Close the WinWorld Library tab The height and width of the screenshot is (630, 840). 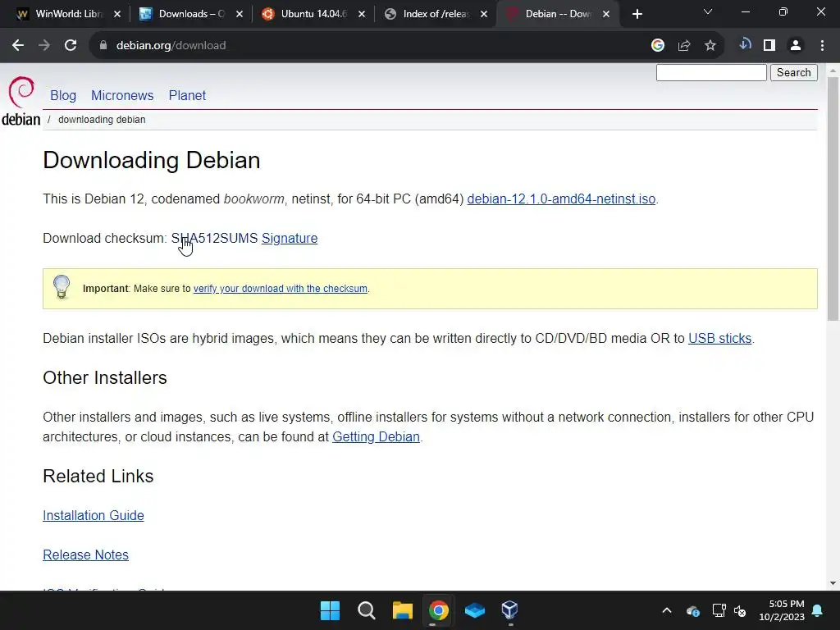point(117,15)
